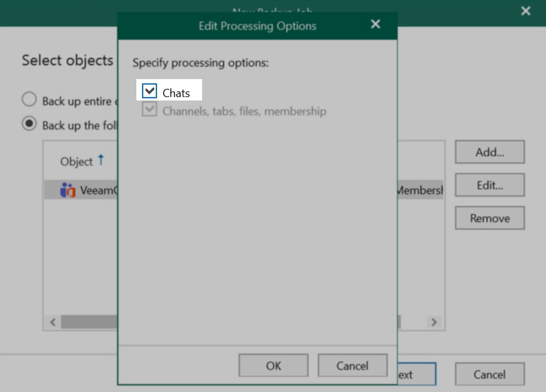Click the Chats label text
Image resolution: width=546 pixels, height=392 pixels.
coord(176,93)
